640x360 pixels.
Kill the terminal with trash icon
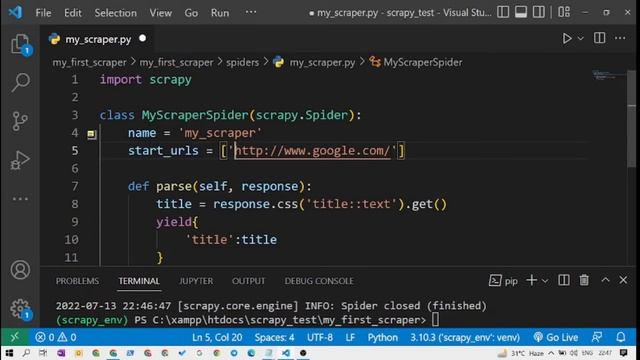click(x=584, y=280)
